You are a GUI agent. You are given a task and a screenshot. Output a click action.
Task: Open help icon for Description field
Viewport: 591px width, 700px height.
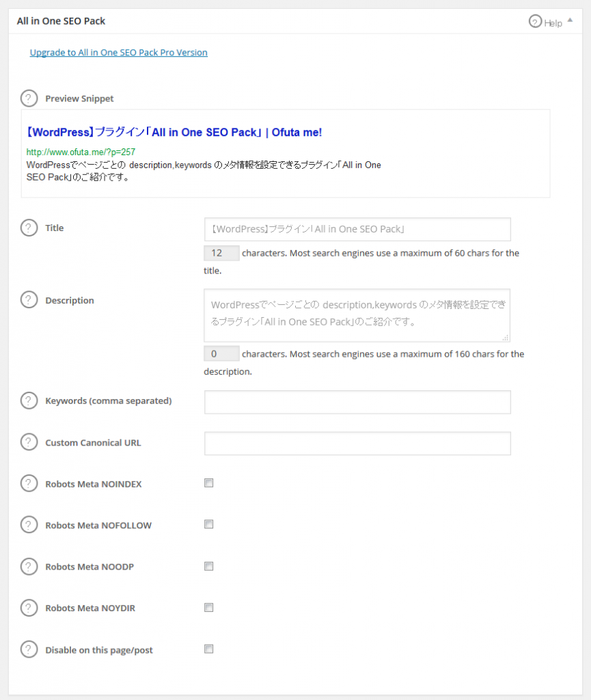[x=29, y=300]
